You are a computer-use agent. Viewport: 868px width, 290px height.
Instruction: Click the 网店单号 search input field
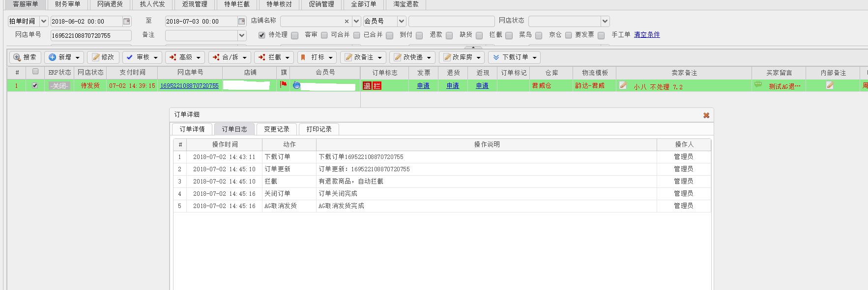[x=91, y=35]
